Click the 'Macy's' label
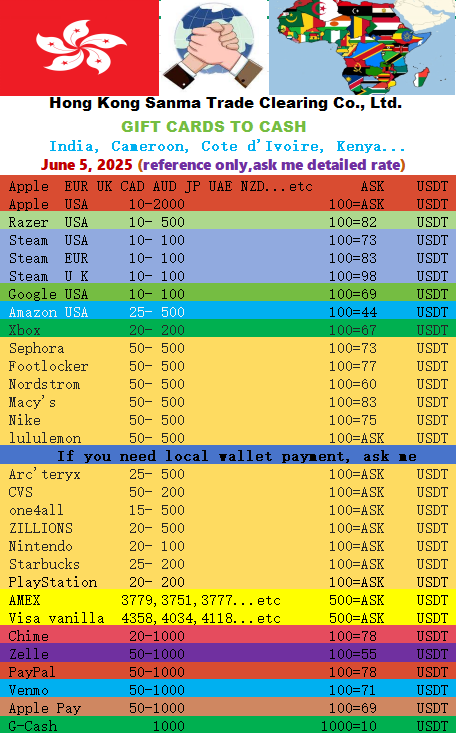This screenshot has width=456, height=733. 32,402
